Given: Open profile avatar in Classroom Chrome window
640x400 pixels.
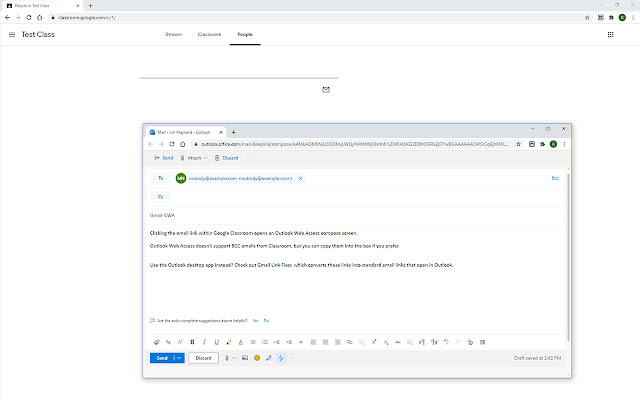Looking at the screenshot, I should coord(622,18).
